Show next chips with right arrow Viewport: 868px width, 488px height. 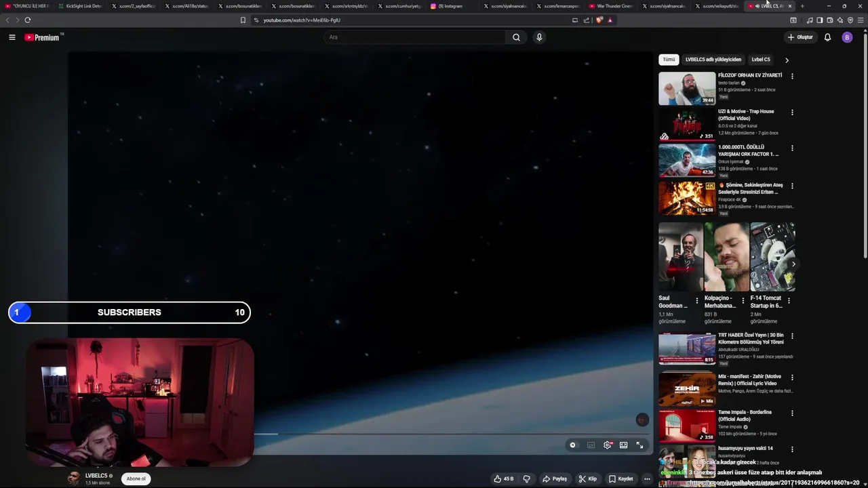(x=787, y=60)
